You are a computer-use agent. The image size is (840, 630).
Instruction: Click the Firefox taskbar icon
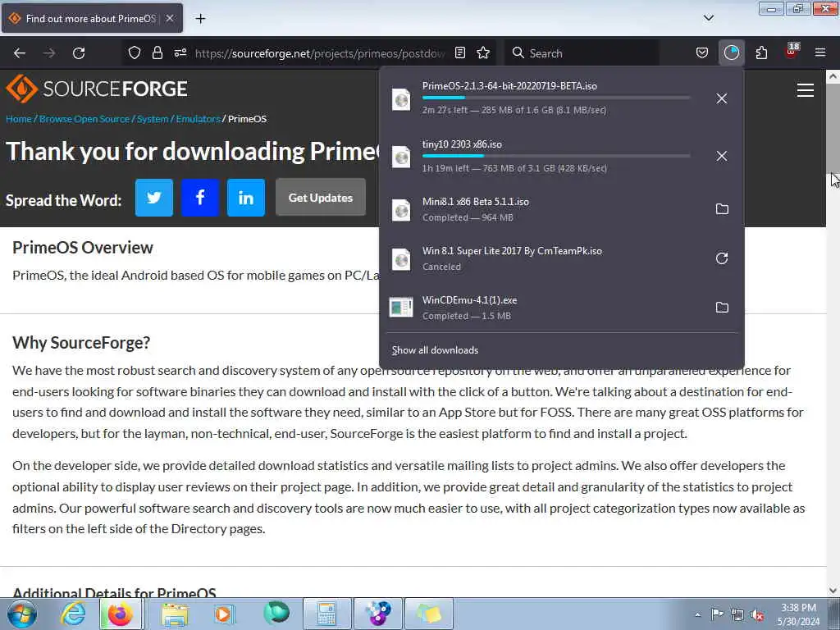[x=121, y=614]
